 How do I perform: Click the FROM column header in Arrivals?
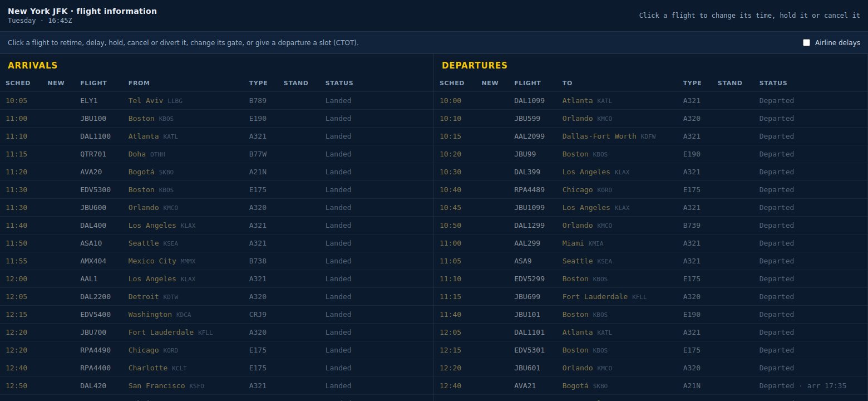[x=139, y=84]
